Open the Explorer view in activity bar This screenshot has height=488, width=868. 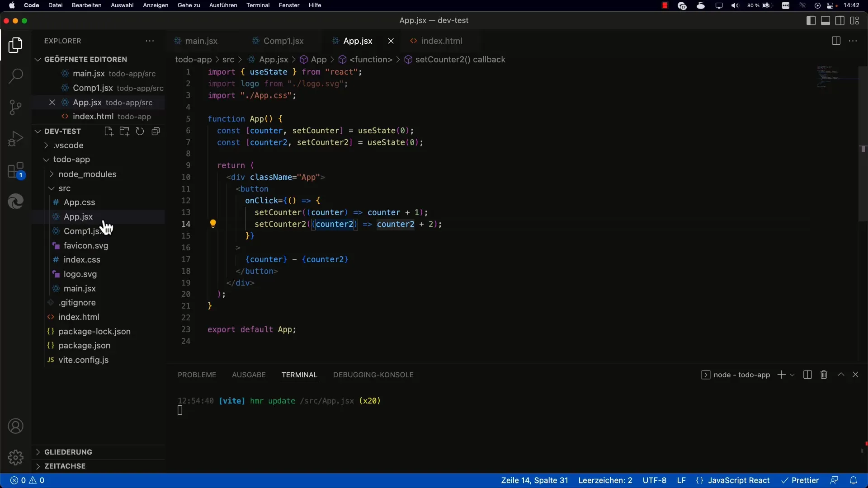[x=16, y=45]
